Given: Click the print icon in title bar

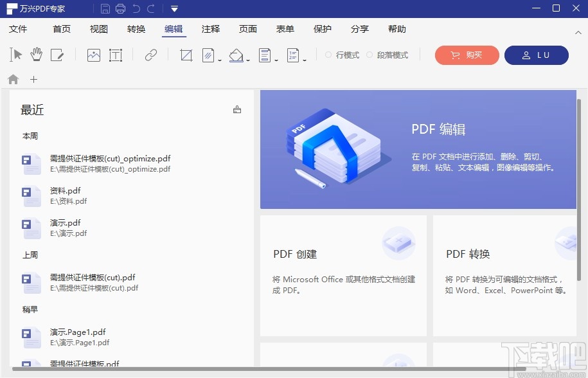Looking at the screenshot, I should pos(120,8).
